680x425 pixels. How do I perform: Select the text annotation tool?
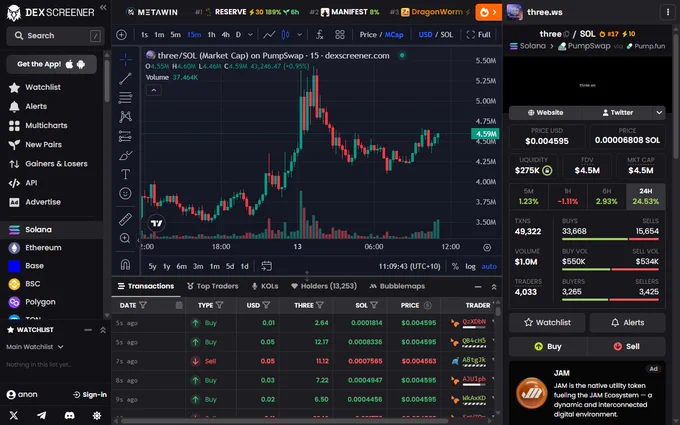(x=125, y=174)
